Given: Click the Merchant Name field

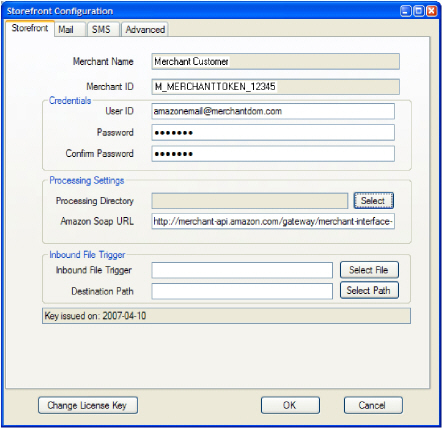Looking at the screenshot, I should (275, 61).
